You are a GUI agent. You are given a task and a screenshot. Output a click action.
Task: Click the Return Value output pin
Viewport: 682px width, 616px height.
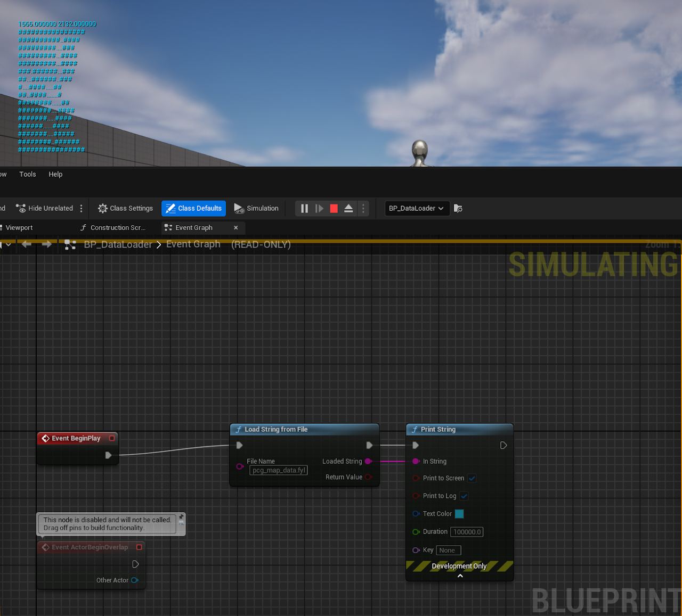pos(368,477)
